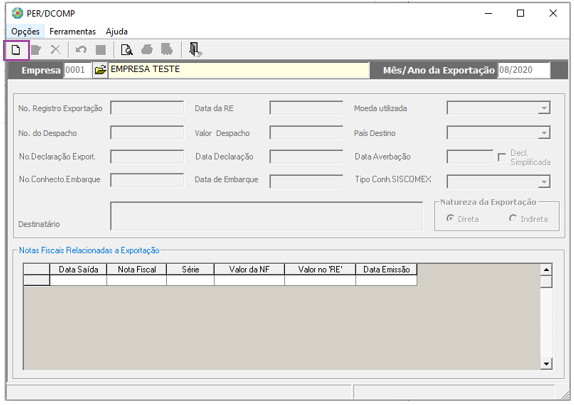
Task: Click the printer toolbar icon
Action: click(x=147, y=49)
